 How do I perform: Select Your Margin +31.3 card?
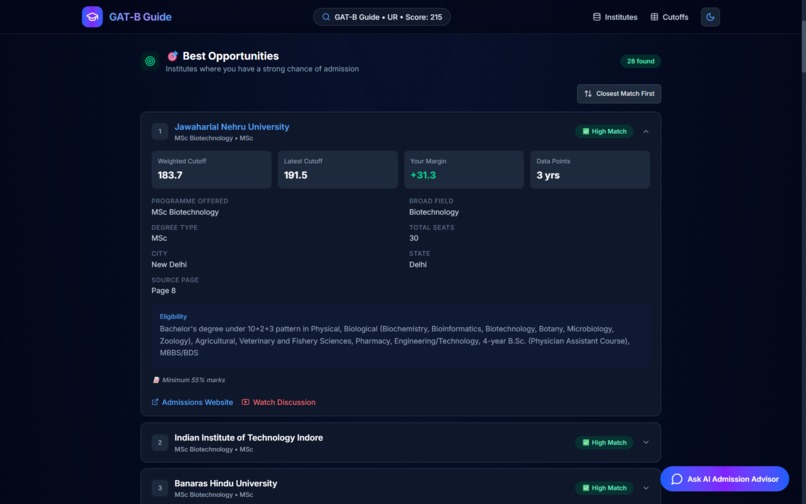point(464,169)
